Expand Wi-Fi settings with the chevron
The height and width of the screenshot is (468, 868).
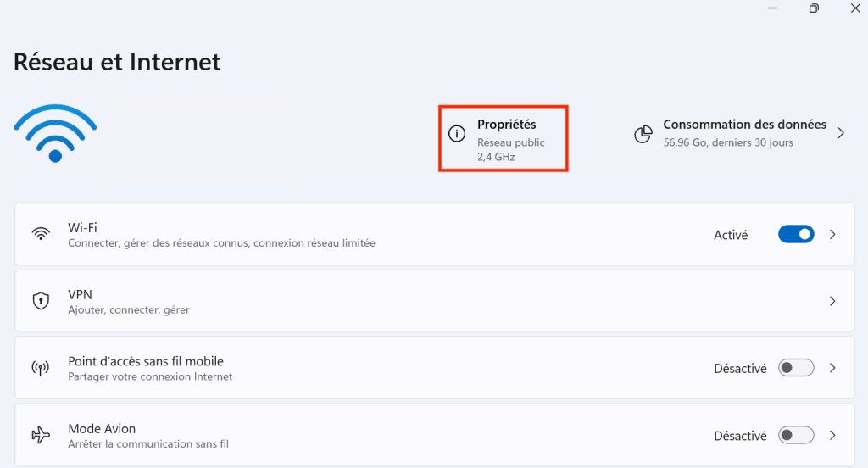click(833, 235)
